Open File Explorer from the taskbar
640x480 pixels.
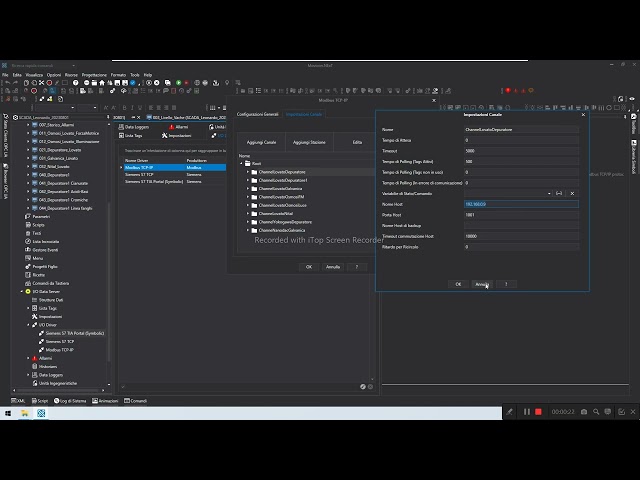[24, 413]
